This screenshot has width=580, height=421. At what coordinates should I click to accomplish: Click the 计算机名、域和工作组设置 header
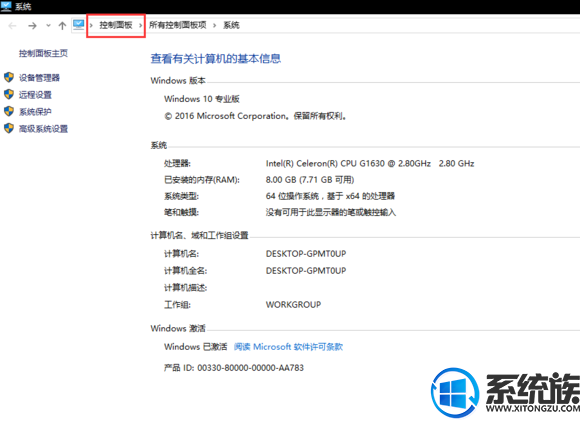pos(199,235)
